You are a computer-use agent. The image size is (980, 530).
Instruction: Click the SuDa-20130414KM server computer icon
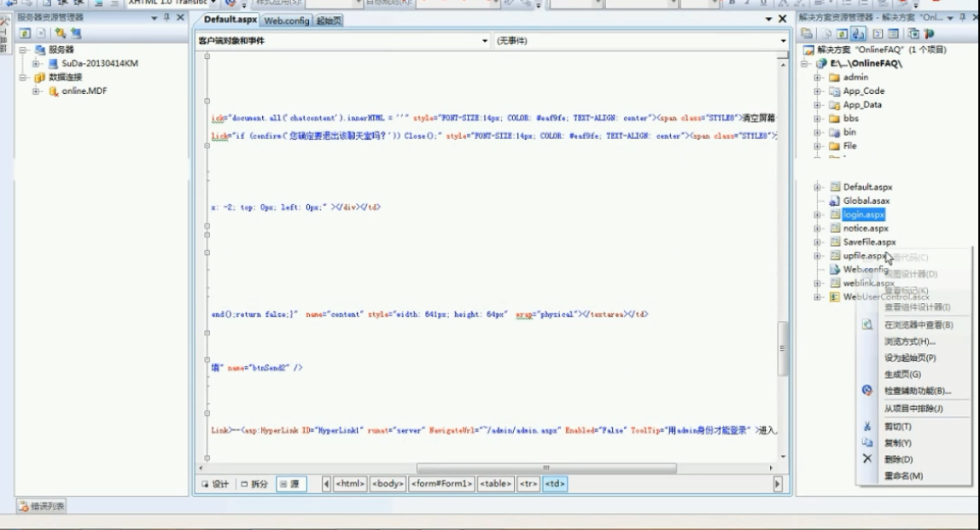pos(54,64)
